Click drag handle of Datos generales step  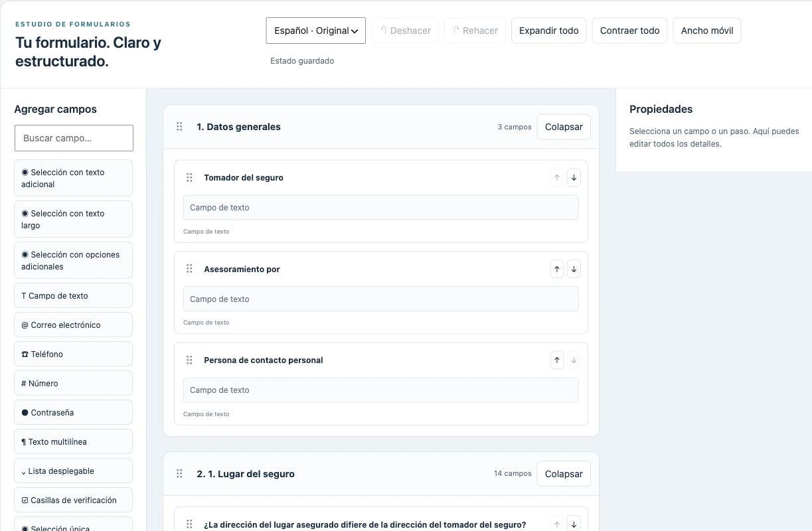179,127
